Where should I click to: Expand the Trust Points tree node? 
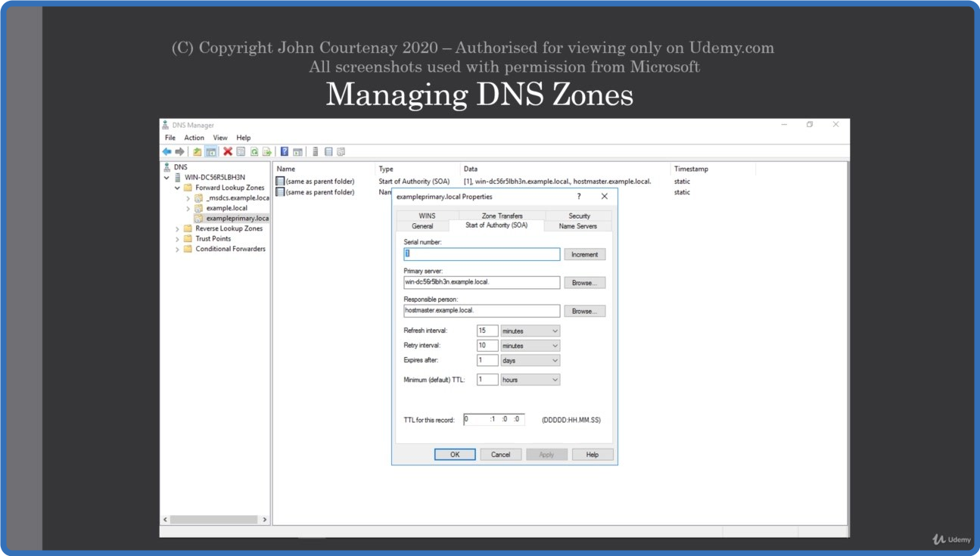[x=178, y=239]
